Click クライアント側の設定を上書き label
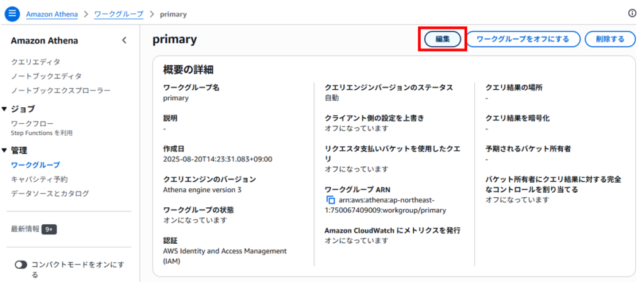 (x=374, y=118)
